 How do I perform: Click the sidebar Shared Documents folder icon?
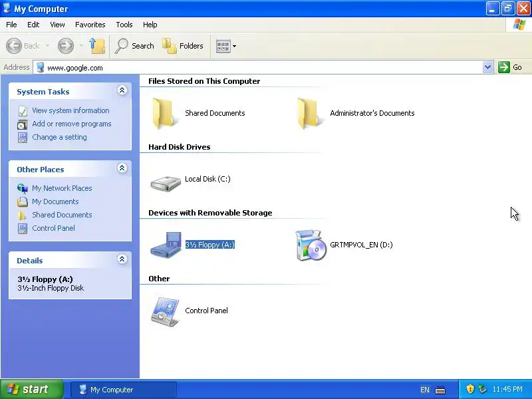tap(23, 215)
